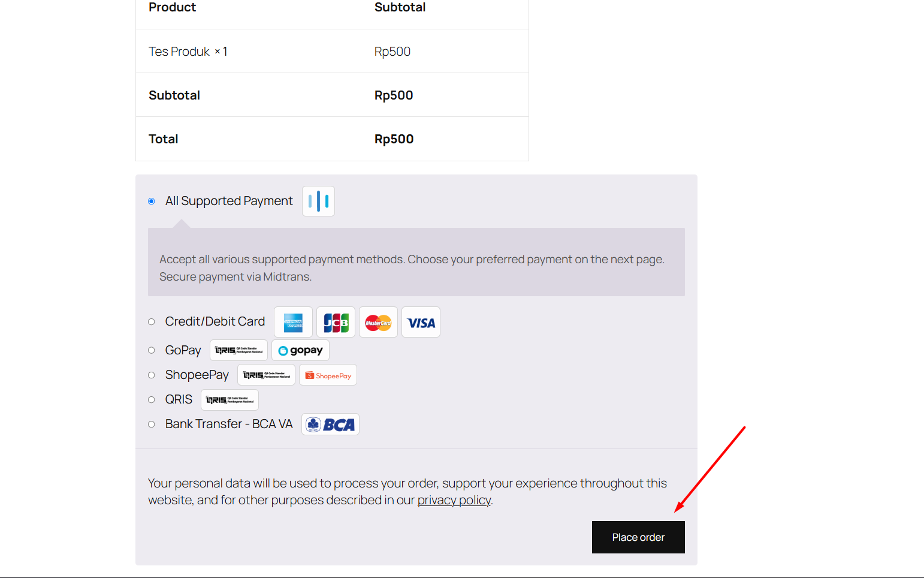
Task: Click the Midtrans logo icon
Action: 318,201
